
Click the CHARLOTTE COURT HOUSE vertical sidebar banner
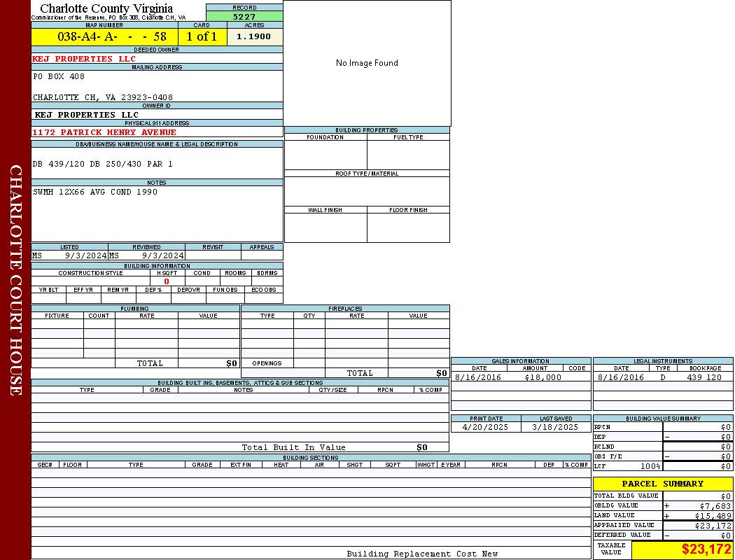(15, 280)
